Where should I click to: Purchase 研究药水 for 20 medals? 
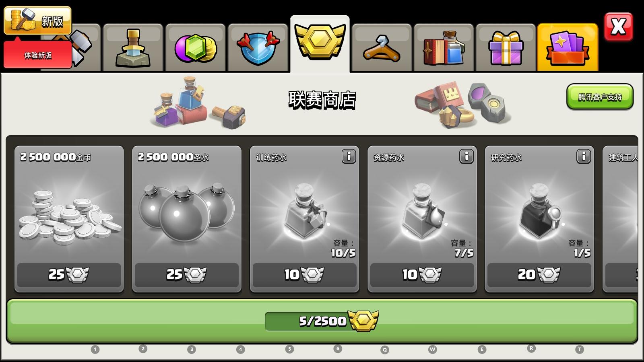[539, 275]
